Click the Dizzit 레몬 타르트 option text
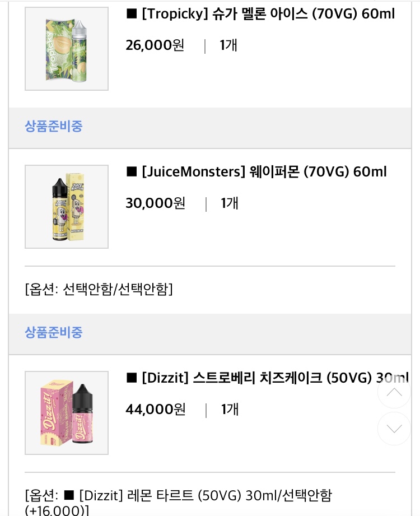The width and height of the screenshot is (420, 516). point(178,496)
